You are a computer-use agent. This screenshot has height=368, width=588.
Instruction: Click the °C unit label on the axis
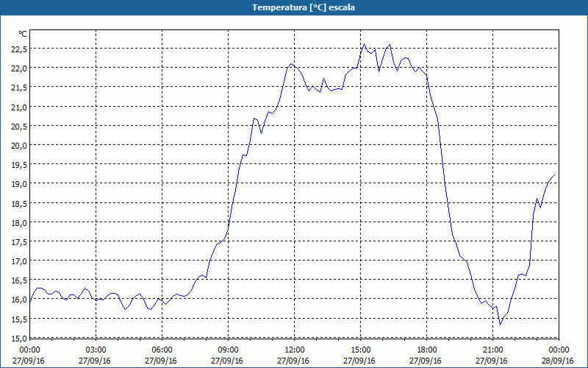tap(23, 34)
